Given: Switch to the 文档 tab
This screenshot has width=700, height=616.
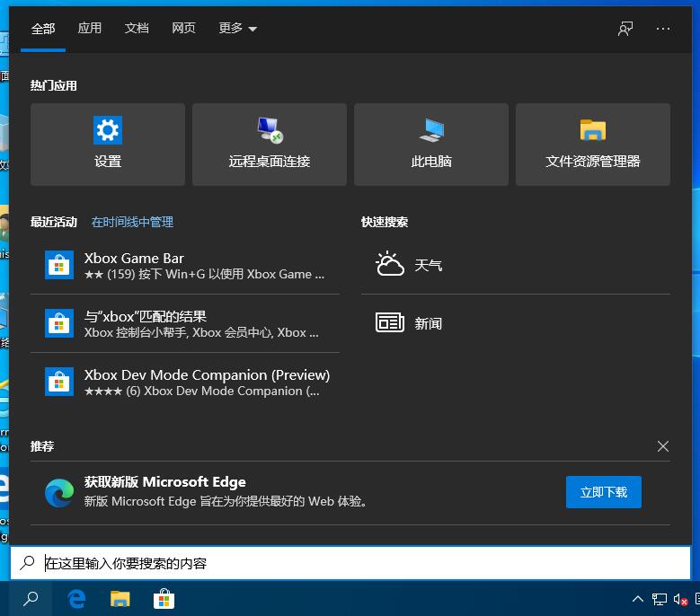Looking at the screenshot, I should click(x=137, y=29).
